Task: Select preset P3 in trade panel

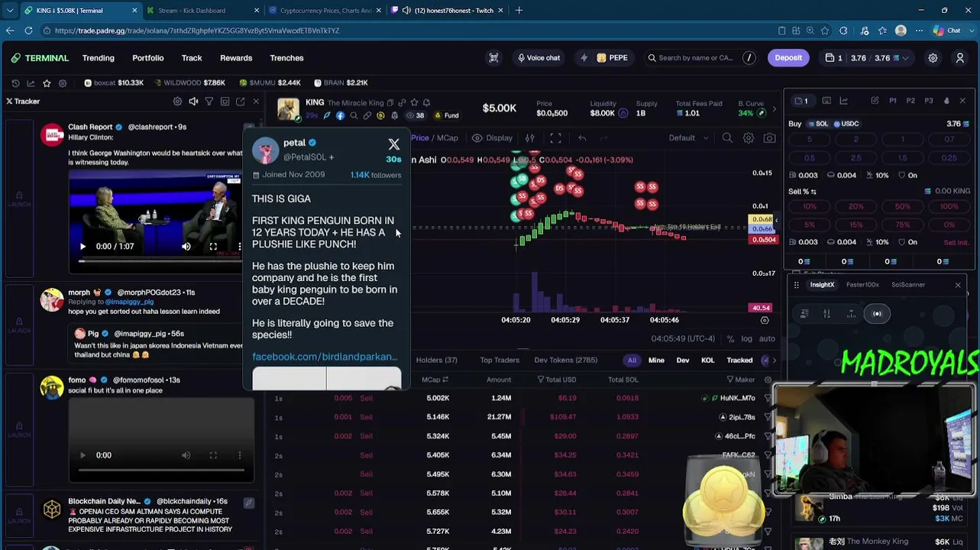Action: [x=929, y=101]
